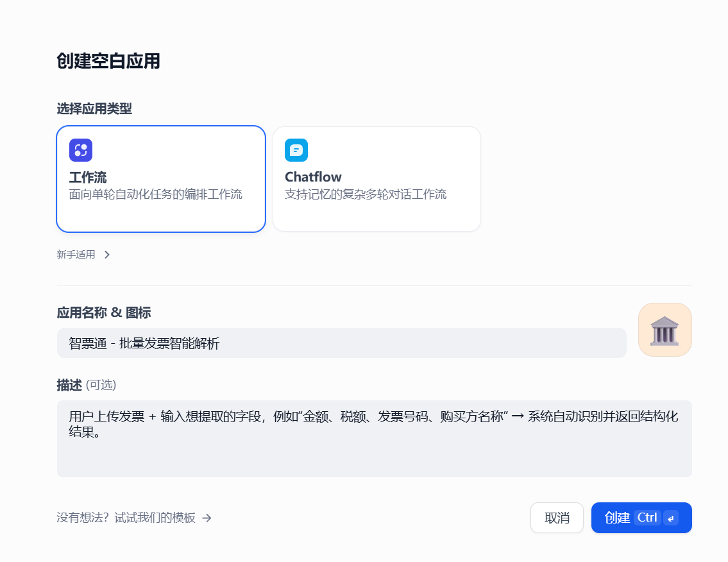Click the app name input field
The image size is (728, 562).
tap(342, 343)
